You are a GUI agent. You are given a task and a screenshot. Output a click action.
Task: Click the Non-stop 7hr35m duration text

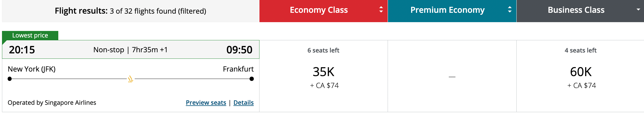tap(130, 50)
